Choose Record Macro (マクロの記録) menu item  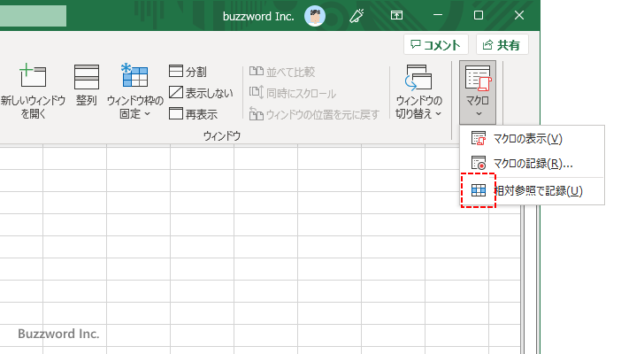(x=532, y=163)
